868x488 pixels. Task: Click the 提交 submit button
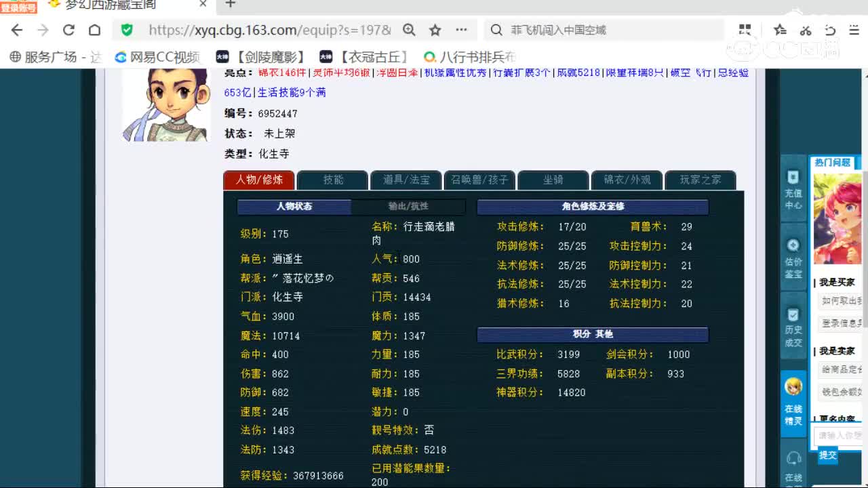(828, 455)
